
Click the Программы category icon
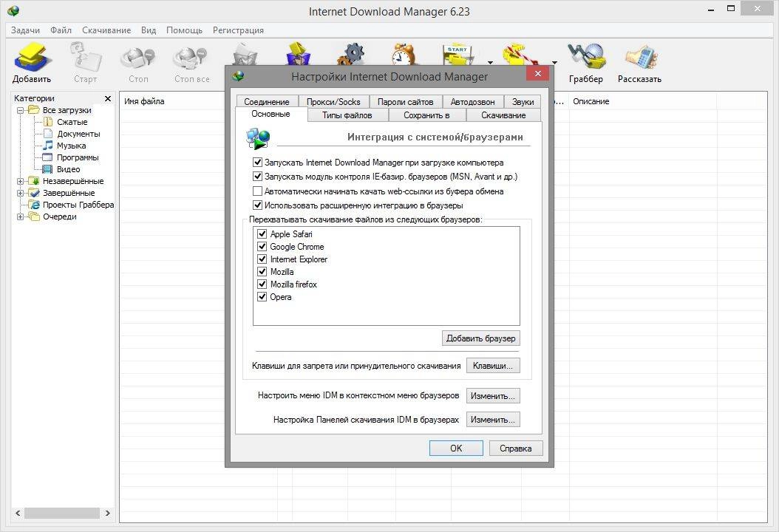coord(48,157)
